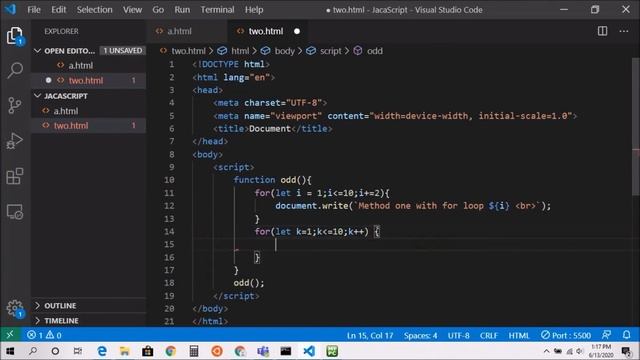The height and width of the screenshot is (360, 640).
Task: Open the View menu
Action: [x=132, y=9]
